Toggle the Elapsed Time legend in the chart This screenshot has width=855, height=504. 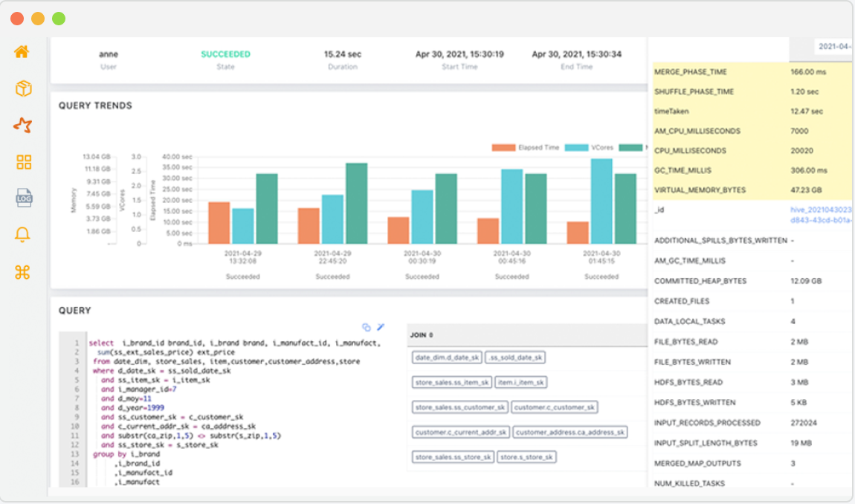(531, 147)
